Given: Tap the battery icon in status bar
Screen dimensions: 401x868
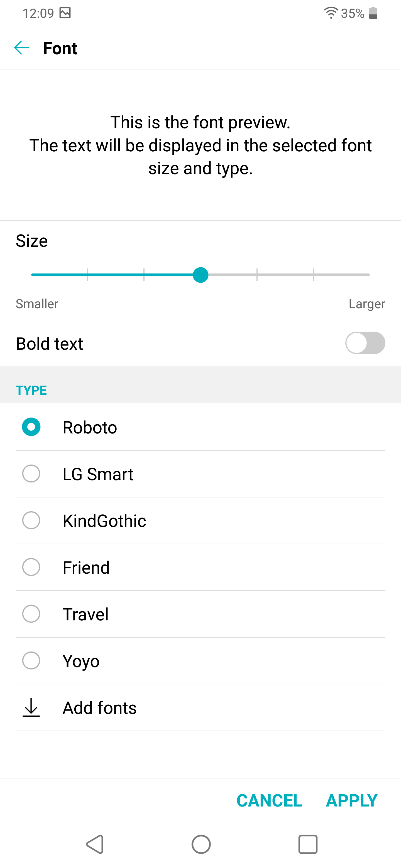Looking at the screenshot, I should pyautogui.click(x=373, y=13).
